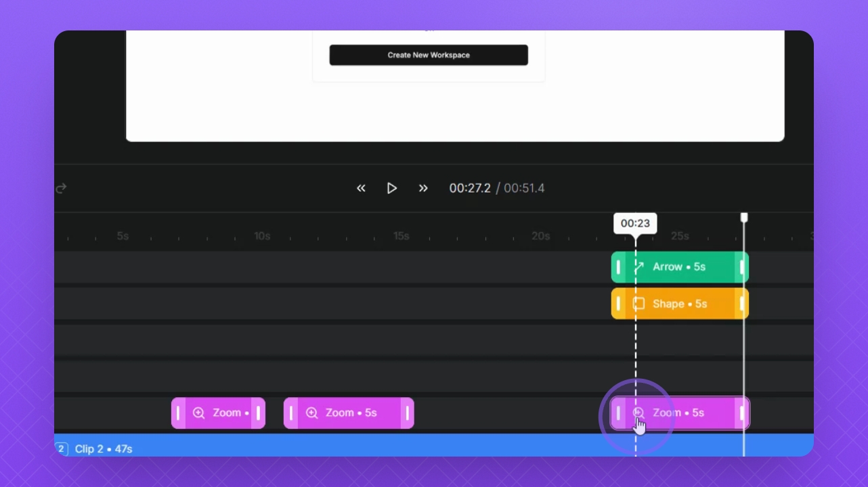This screenshot has width=868, height=487.
Task: Click the left trim handle of the Zoom clip before 10s
Action: (x=178, y=413)
